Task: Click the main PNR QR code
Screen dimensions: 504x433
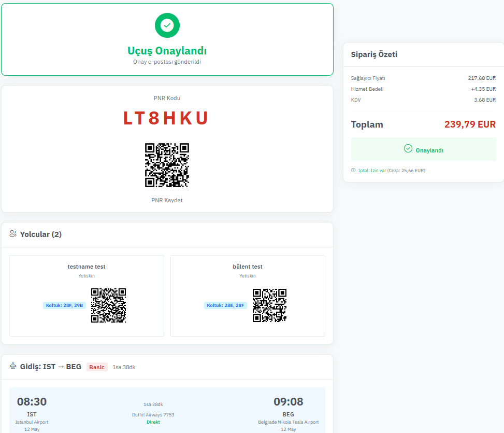Action: tap(167, 165)
